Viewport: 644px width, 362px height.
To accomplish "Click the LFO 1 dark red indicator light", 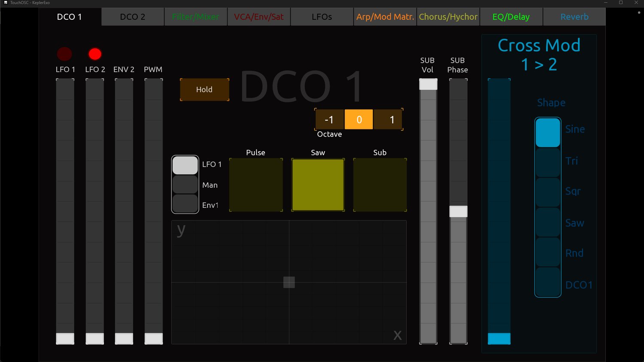I will click(64, 54).
